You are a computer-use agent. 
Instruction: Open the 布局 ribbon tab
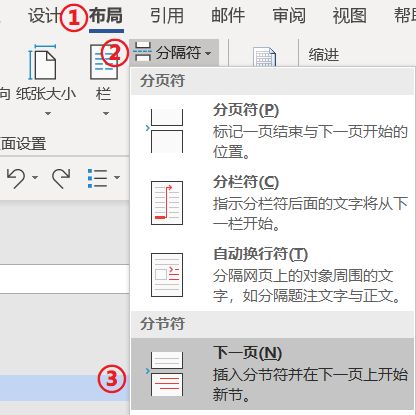pyautogui.click(x=106, y=16)
